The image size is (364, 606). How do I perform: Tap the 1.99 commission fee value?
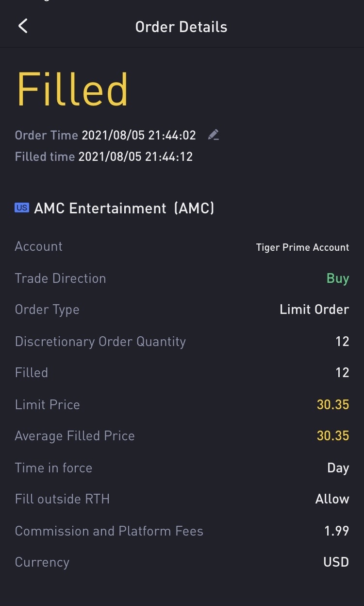point(336,531)
